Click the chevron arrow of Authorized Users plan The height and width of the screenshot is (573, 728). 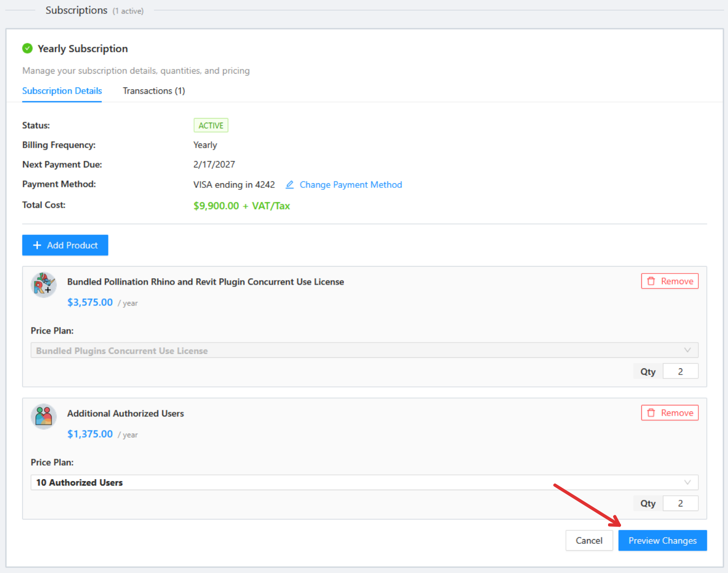coord(687,482)
